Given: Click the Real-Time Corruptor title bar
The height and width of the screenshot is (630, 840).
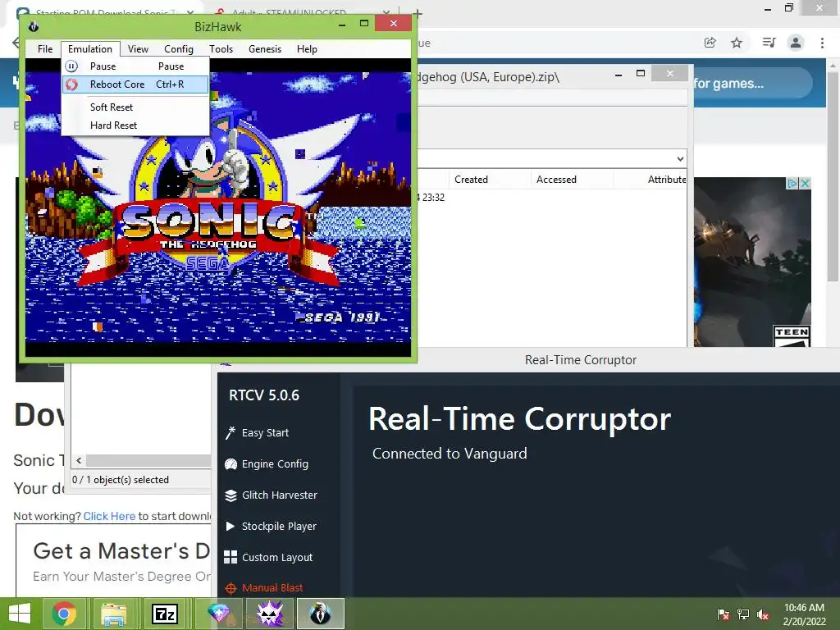Looking at the screenshot, I should coord(581,360).
